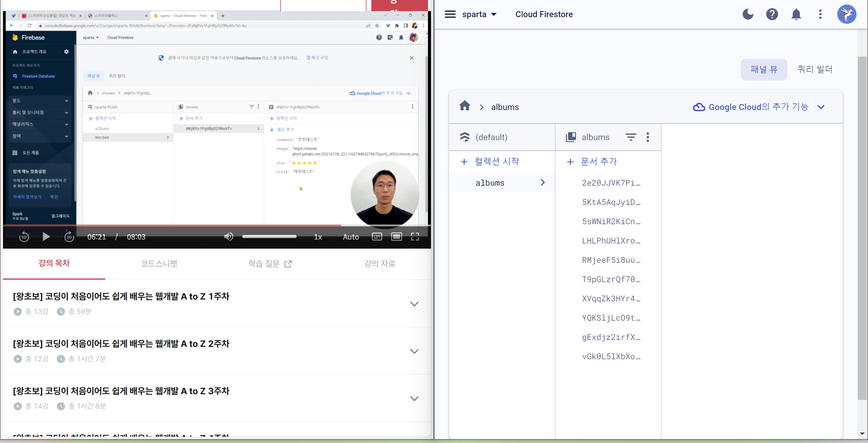
Task: Click the instructor webcam thumbnail in video
Action: [x=385, y=194]
